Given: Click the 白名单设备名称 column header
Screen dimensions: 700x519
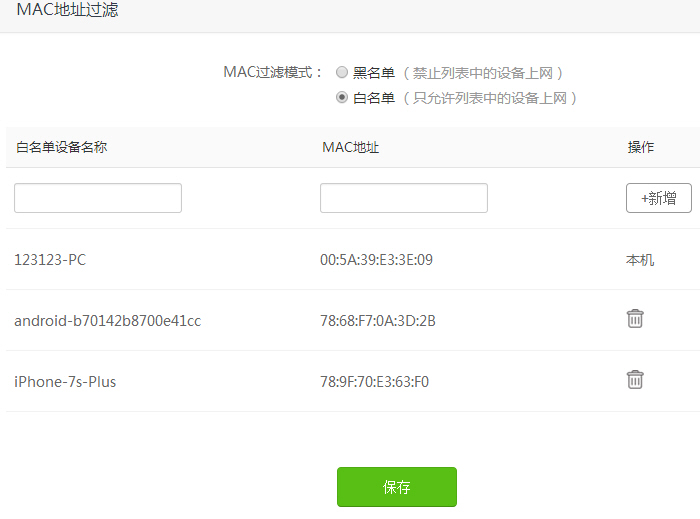Looking at the screenshot, I should [62, 147].
